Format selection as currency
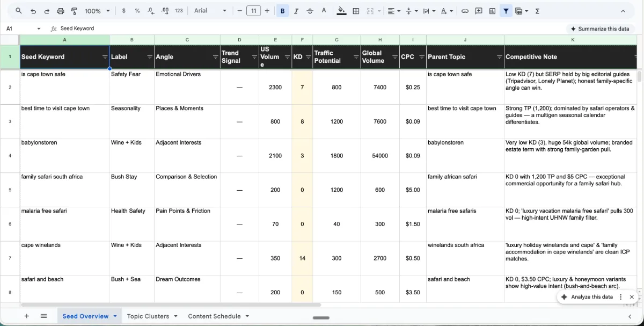The height and width of the screenshot is (326, 644). [x=124, y=11]
